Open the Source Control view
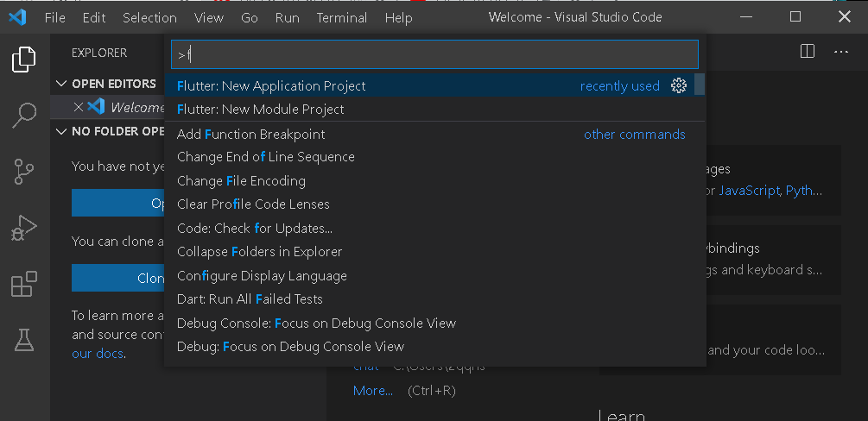Screen dimensions: 868x421 click(24, 172)
